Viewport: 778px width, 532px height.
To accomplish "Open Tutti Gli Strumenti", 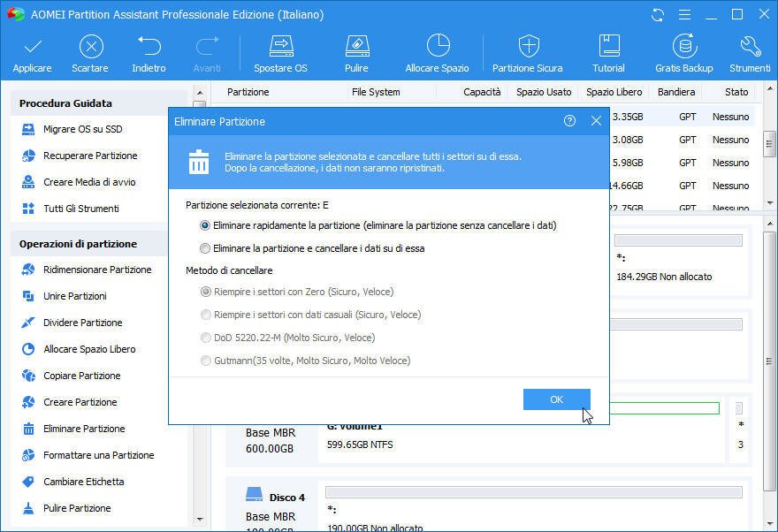I will [x=71, y=209].
